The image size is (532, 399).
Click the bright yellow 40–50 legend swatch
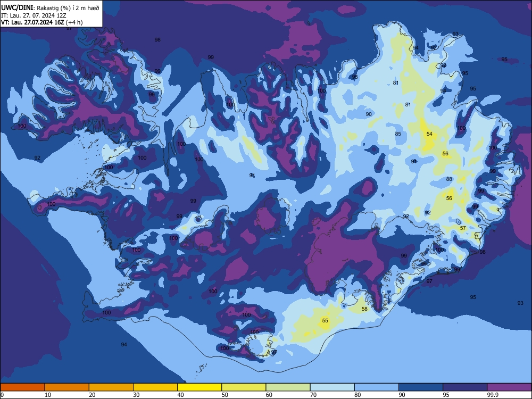199,387
